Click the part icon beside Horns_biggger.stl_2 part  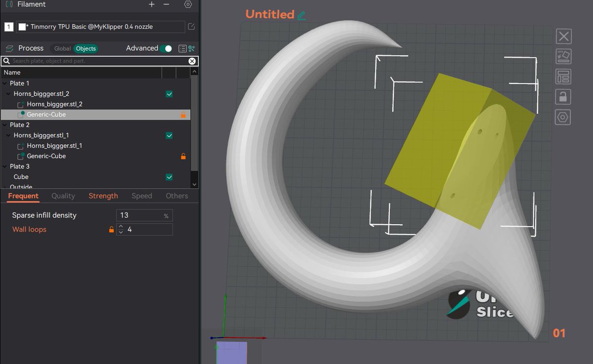[21, 104]
